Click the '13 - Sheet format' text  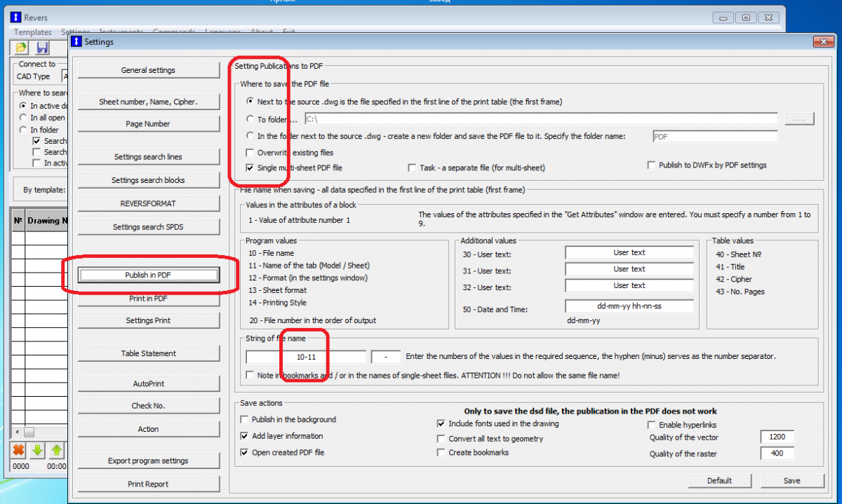click(277, 290)
